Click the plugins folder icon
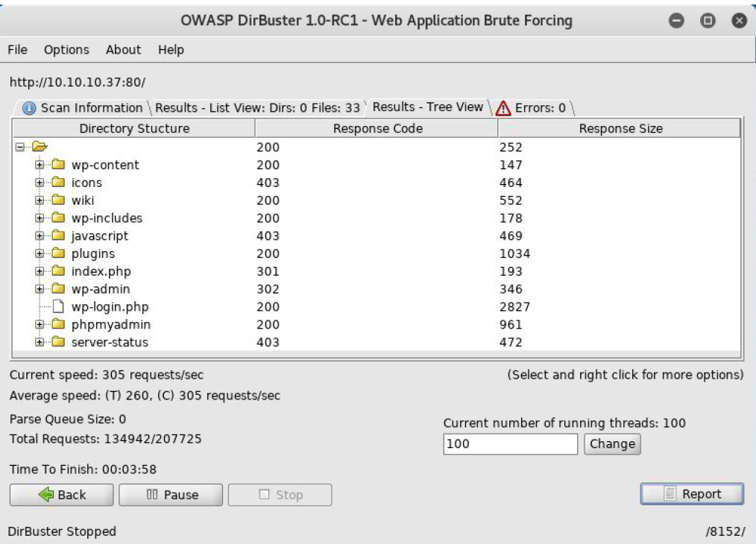756x544 pixels. (x=58, y=254)
